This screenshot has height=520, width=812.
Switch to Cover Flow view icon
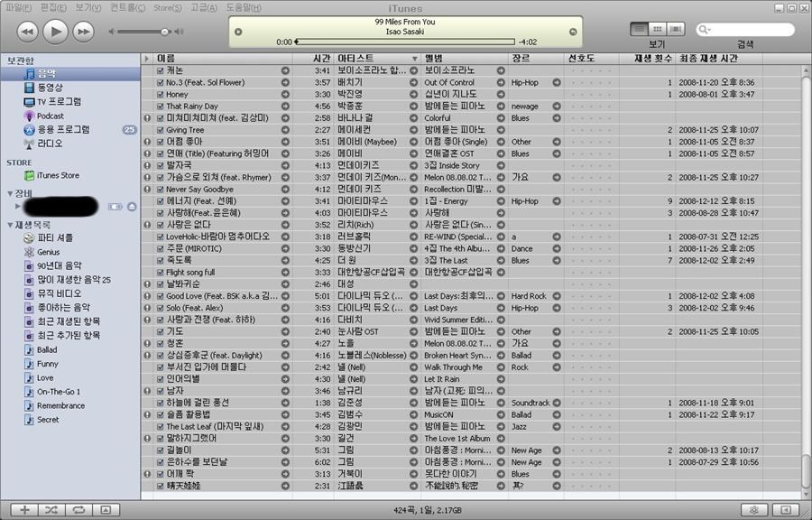click(x=676, y=29)
